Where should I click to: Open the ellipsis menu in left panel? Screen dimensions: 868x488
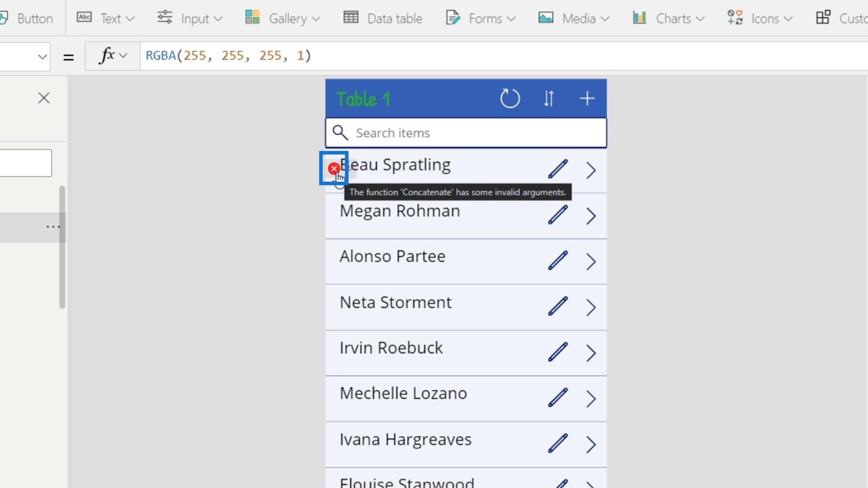[53, 227]
